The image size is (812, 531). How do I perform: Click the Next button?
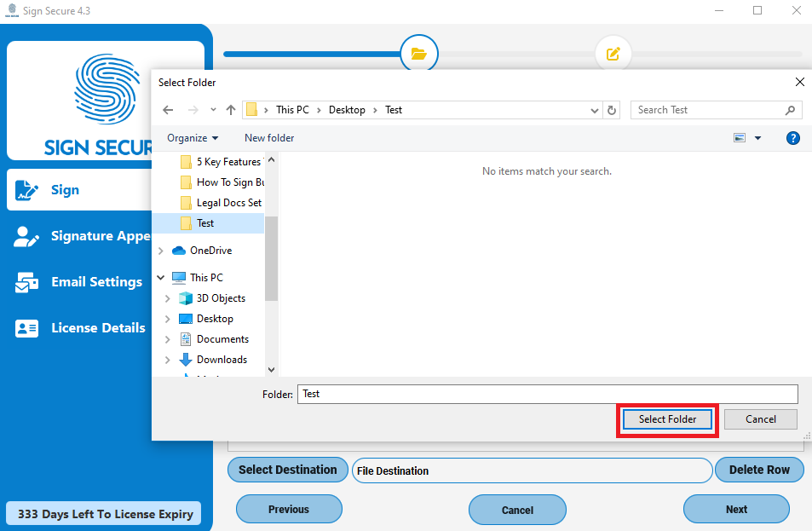[736, 509]
